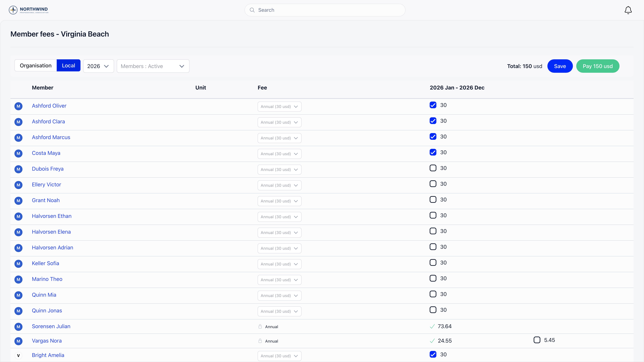
Task: Check Marino Theo's 30 fee checkbox
Action: click(x=433, y=278)
